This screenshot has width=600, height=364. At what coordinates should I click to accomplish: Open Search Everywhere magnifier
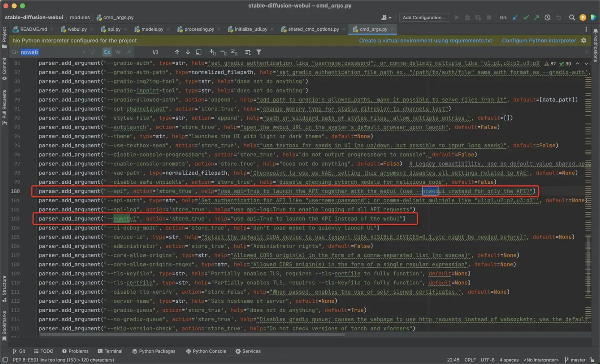click(572, 18)
